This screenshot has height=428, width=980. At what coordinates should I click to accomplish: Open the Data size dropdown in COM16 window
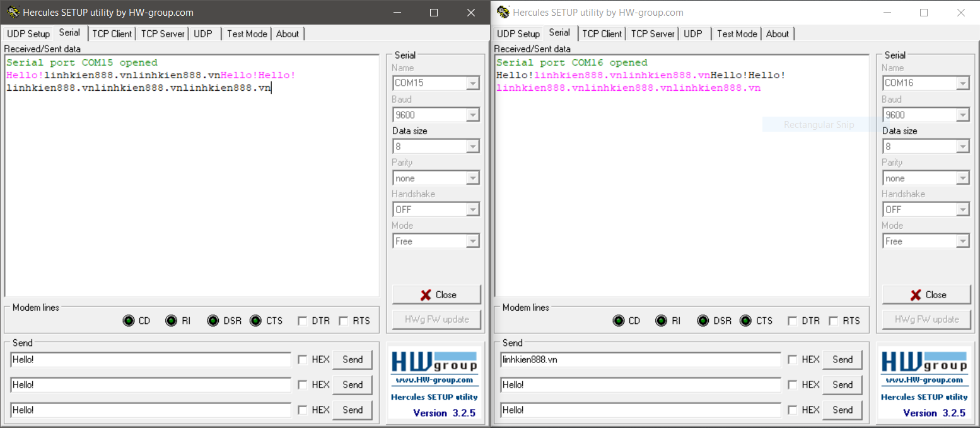click(962, 146)
